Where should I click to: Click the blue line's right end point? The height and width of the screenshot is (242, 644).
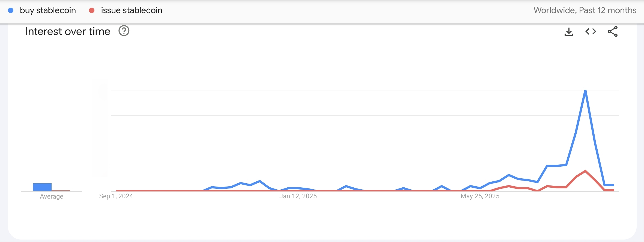[614, 185]
